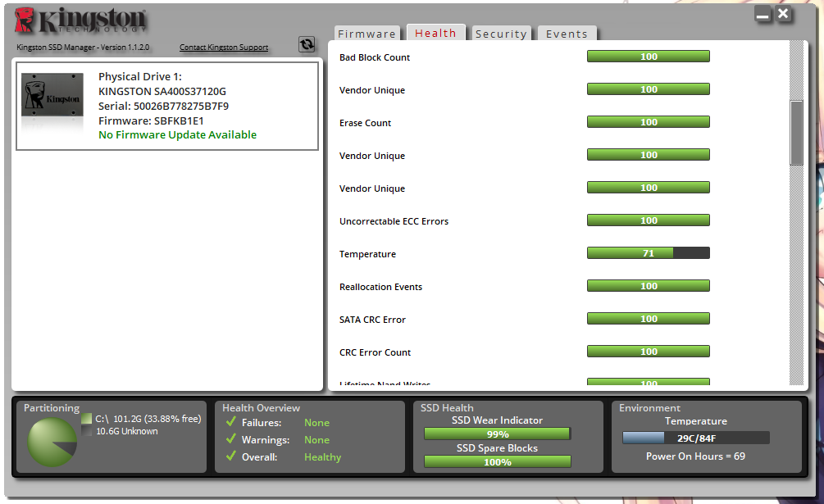Click the Kingston logo at top left
Image resolution: width=824 pixels, height=504 pixels.
click(80, 20)
